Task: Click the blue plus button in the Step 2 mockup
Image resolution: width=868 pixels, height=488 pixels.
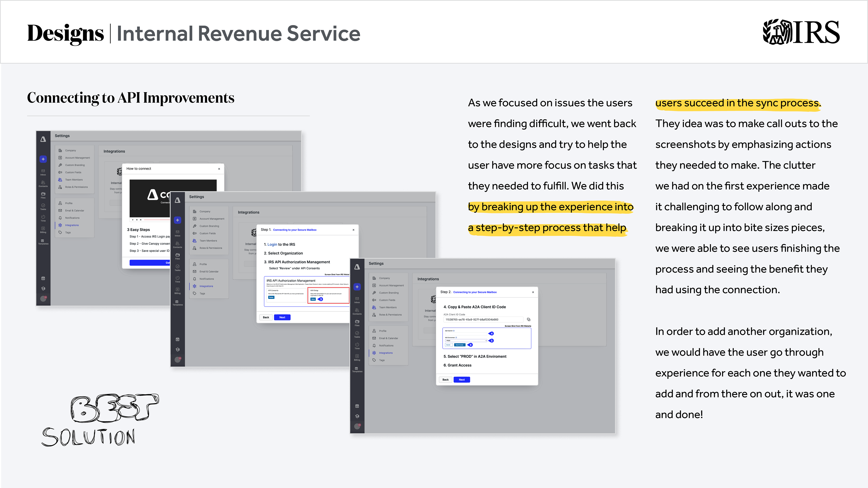Action: point(357,287)
